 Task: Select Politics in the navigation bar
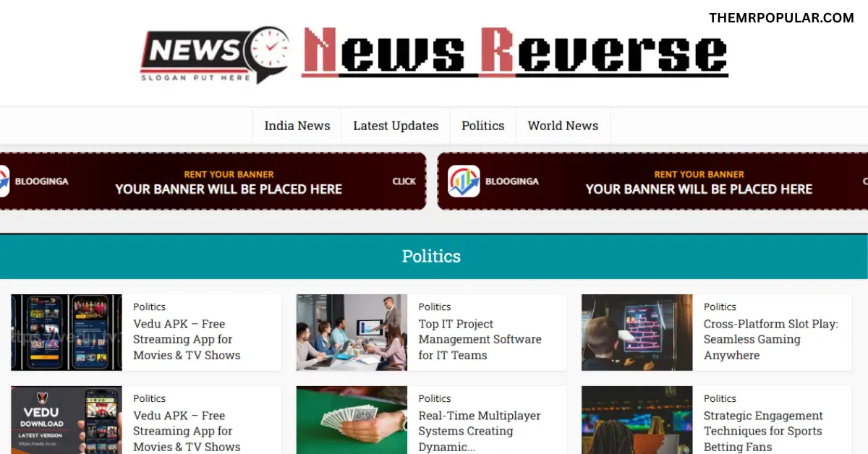coord(482,126)
